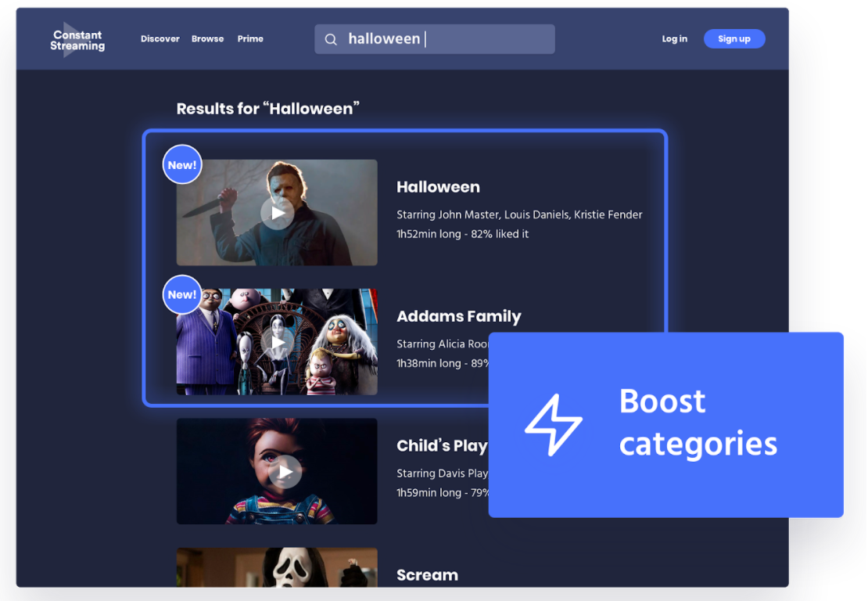Click 'Starring John Master, Louis Daniels, Kristie Fender'
868x601 pixels.
pos(519,214)
